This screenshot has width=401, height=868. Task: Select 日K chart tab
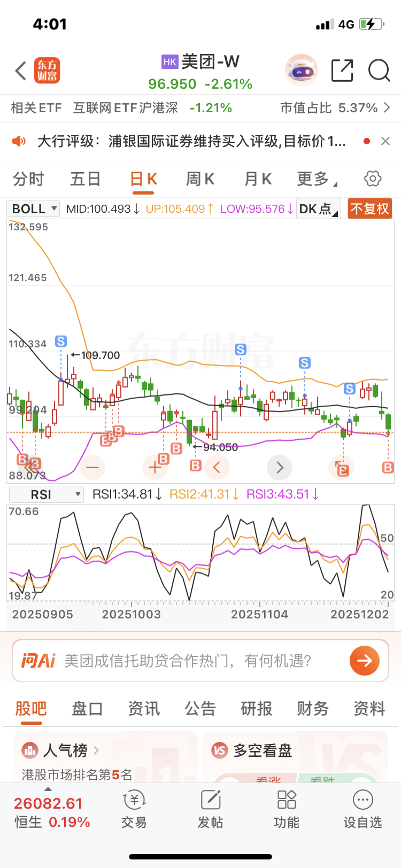pos(144,179)
